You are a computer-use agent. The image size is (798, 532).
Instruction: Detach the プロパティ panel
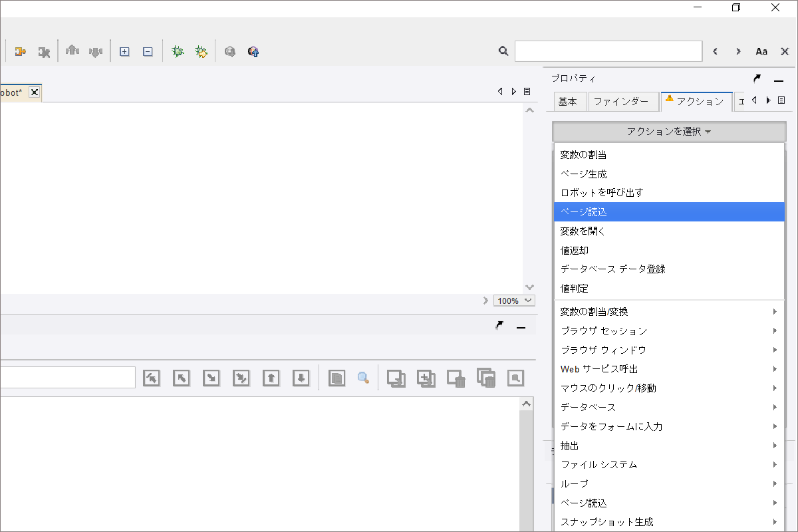[757, 78]
